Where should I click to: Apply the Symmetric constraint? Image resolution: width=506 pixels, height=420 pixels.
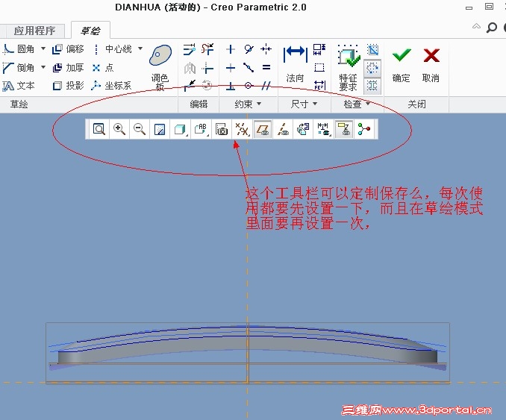[266, 49]
